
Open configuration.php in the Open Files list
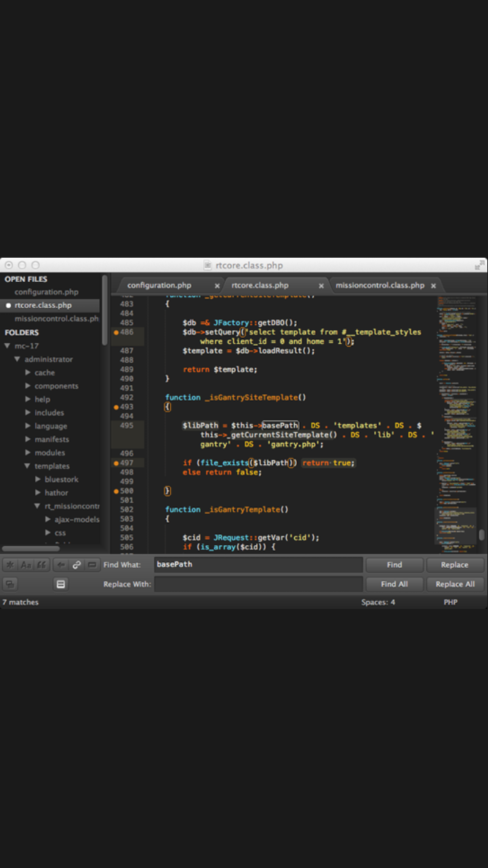tap(46, 292)
